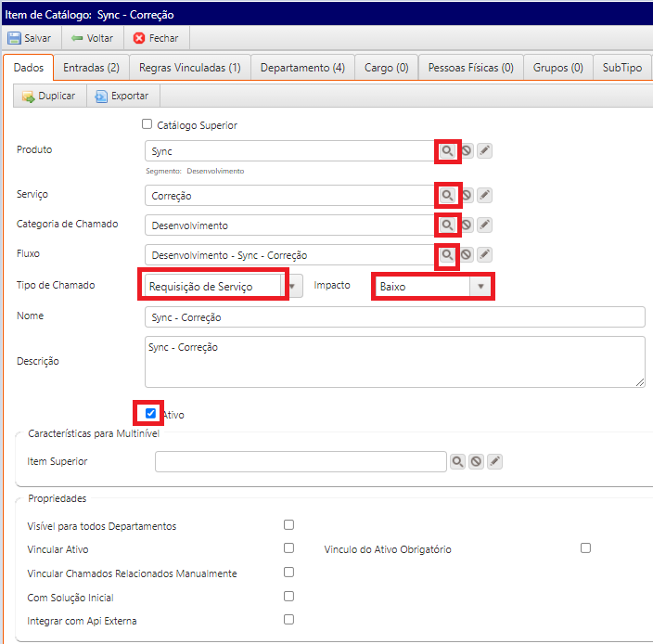Click the Salvar button
This screenshot has width=653, height=644.
[x=30, y=38]
